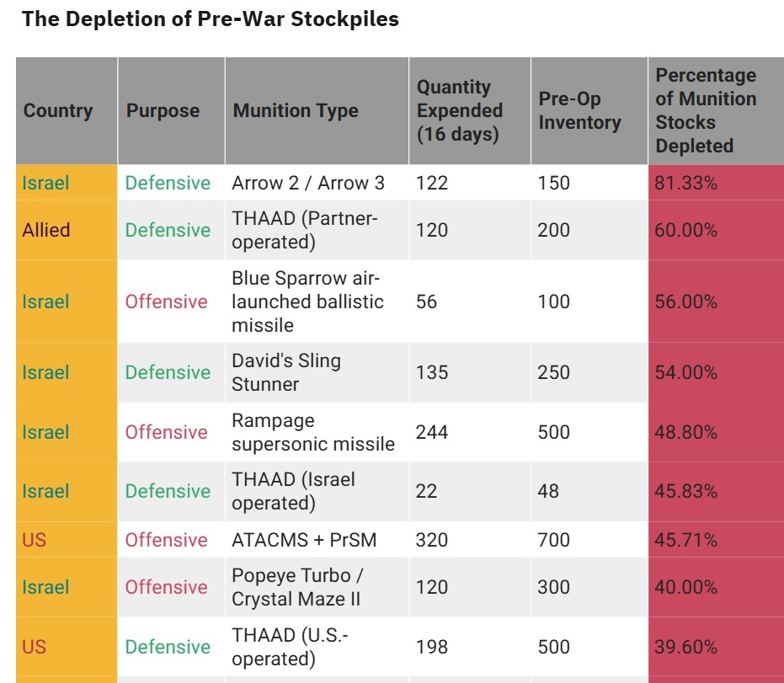Select the ATACMS + PrSM cell
The image size is (784, 683).
point(304,540)
